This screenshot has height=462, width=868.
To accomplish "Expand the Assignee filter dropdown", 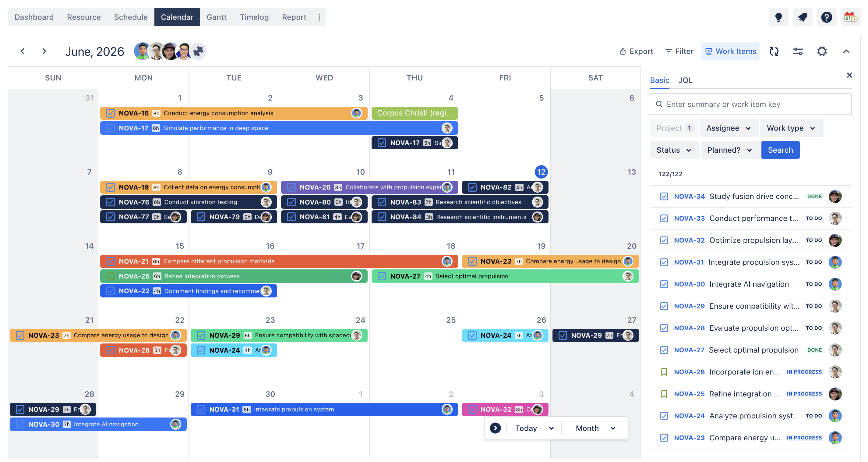I will [x=729, y=128].
